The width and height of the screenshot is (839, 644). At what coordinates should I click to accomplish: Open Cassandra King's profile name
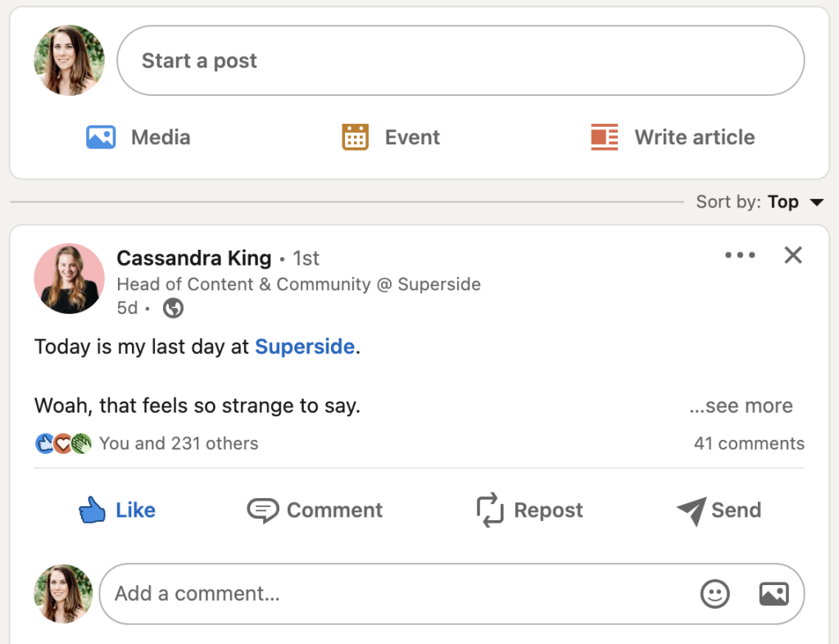(x=193, y=258)
